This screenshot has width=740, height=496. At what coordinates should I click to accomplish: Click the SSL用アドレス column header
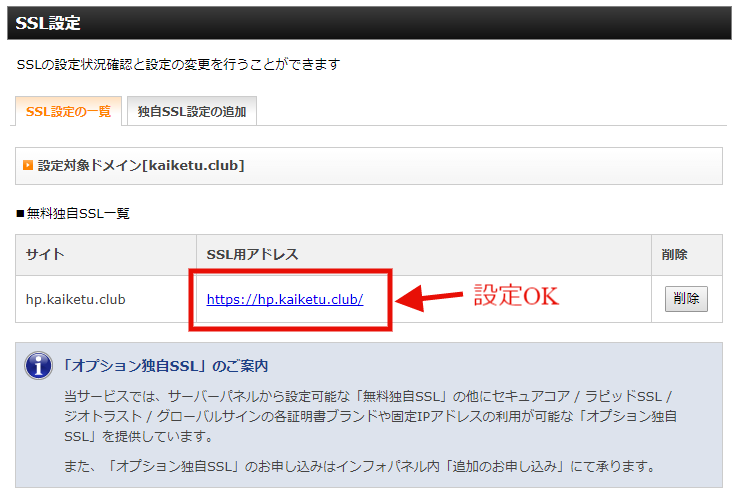tap(424, 255)
